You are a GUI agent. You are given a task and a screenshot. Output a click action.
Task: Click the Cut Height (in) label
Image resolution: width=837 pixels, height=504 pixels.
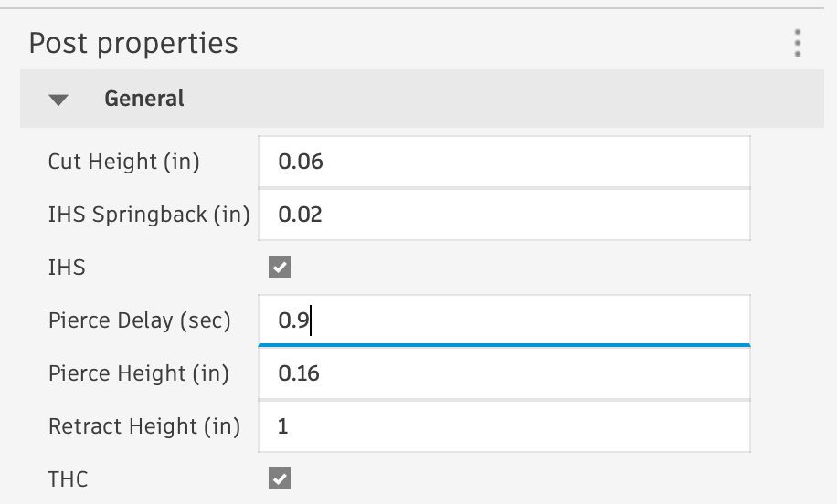click(x=123, y=163)
